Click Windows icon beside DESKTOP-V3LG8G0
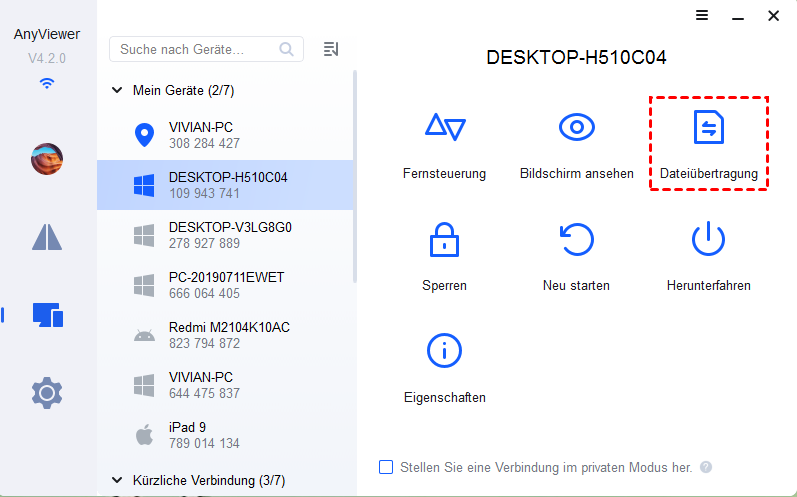This screenshot has width=797, height=497. (x=144, y=236)
